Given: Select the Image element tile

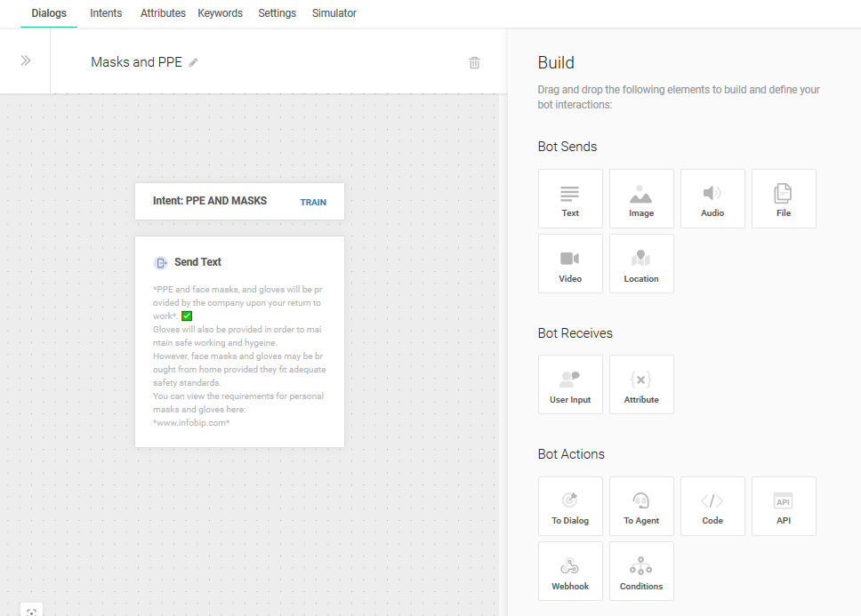Looking at the screenshot, I should point(641,199).
